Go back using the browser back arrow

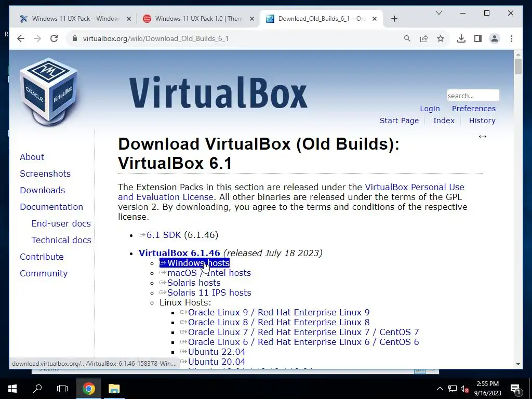click(21, 38)
